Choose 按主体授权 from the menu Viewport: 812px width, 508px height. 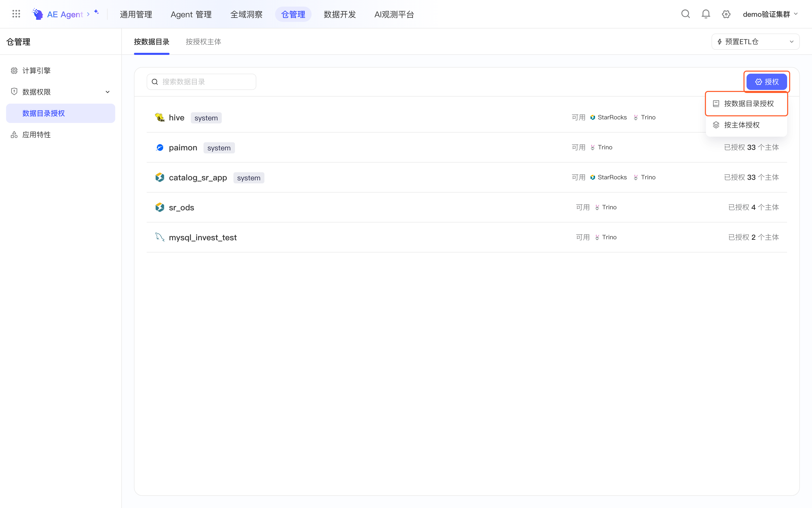click(x=746, y=125)
